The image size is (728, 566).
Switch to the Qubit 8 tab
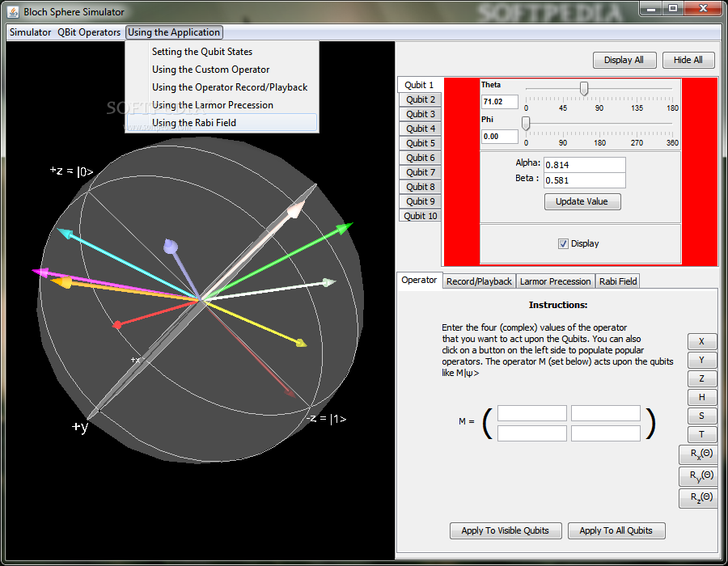click(x=420, y=187)
